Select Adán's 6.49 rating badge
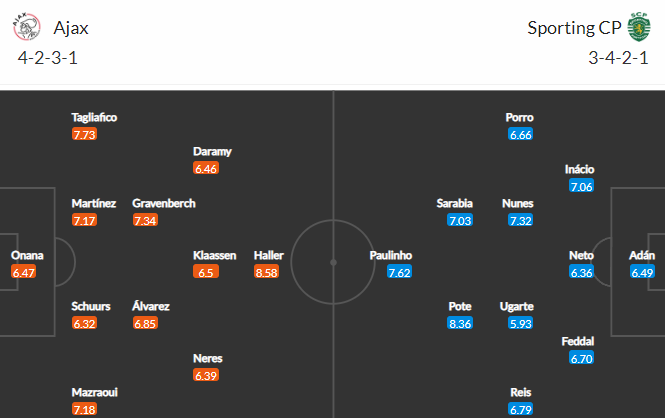This screenshot has width=665, height=418. click(x=642, y=272)
